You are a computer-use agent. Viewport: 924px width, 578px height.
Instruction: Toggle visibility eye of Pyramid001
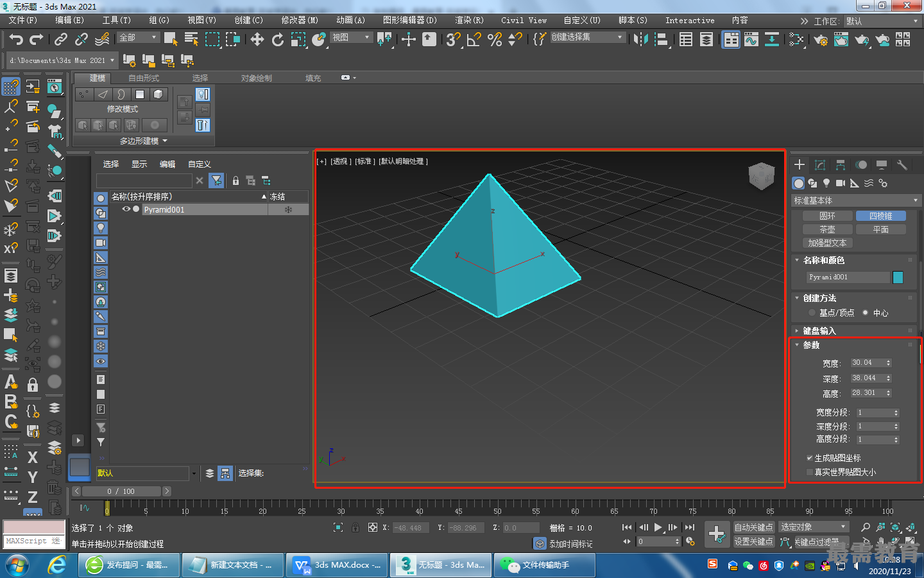[x=126, y=209]
